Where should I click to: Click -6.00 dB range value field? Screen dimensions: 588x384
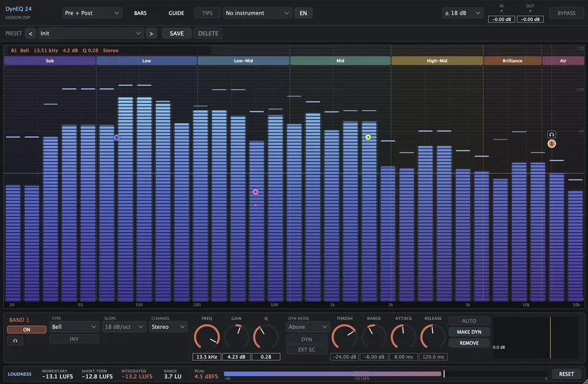374,356
